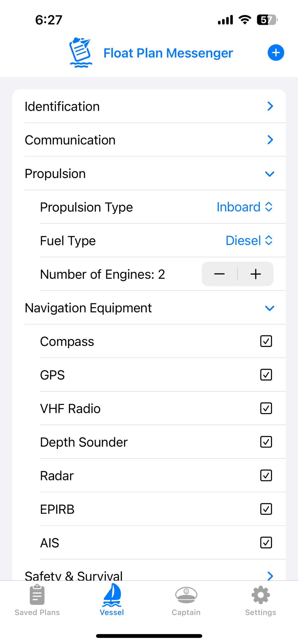Select the Vessel sailboat icon
Viewport: 298px width, 644px height.
[112, 595]
